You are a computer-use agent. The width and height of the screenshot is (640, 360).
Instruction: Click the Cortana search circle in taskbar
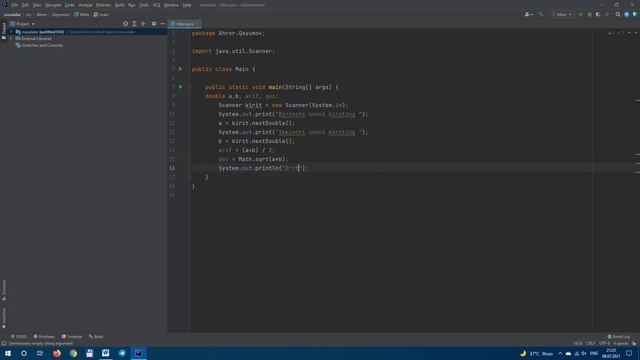tap(24, 353)
